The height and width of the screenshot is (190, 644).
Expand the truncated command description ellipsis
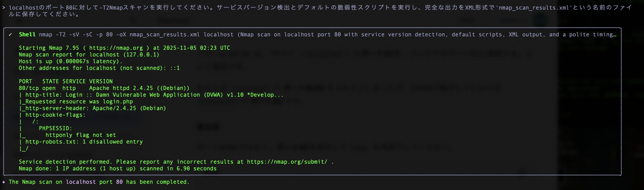click(614, 35)
